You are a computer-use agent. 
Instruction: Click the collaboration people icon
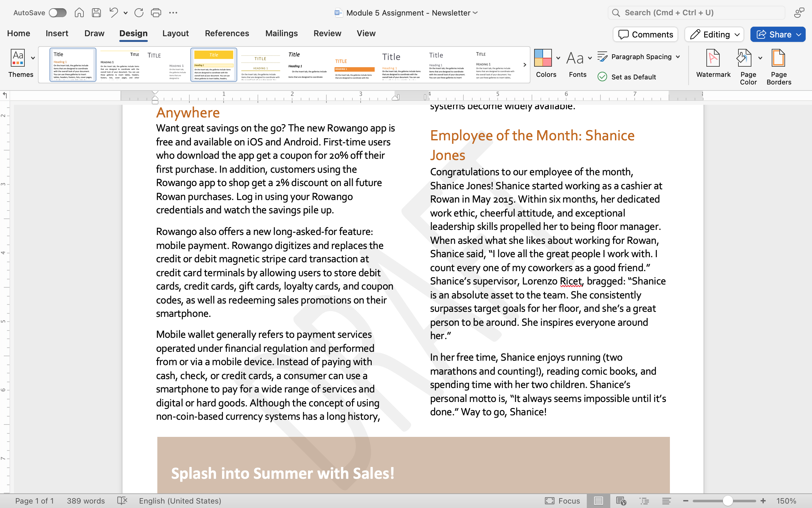[x=799, y=13]
